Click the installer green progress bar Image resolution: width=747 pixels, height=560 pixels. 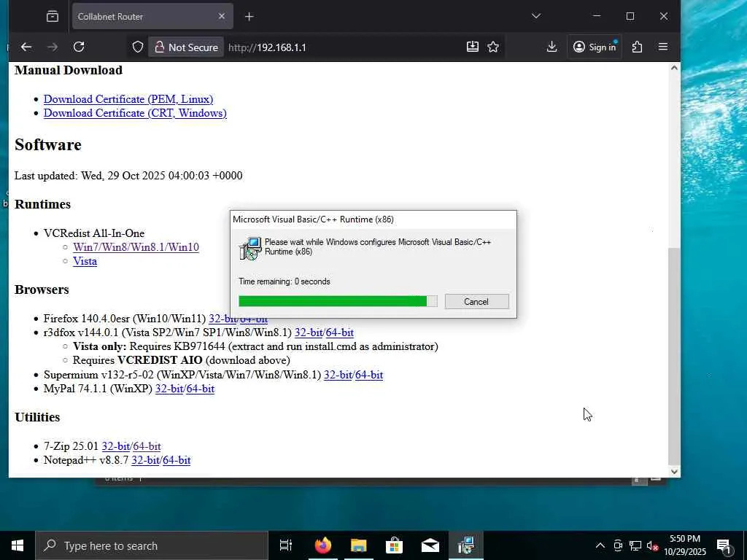pos(338,301)
